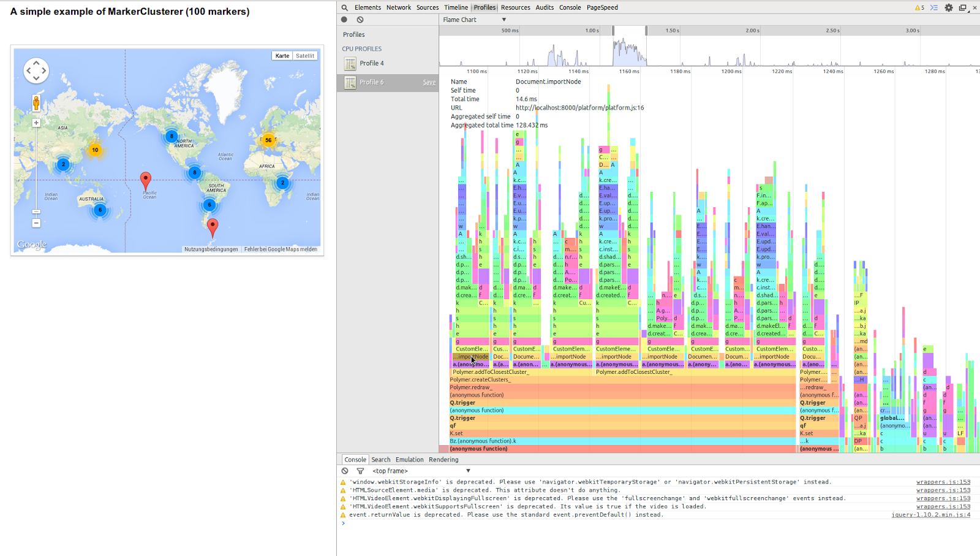Screen dimensions: 980x556
Task: Open jquery-1.10.2.min.js:4 source link
Action: tap(930, 515)
